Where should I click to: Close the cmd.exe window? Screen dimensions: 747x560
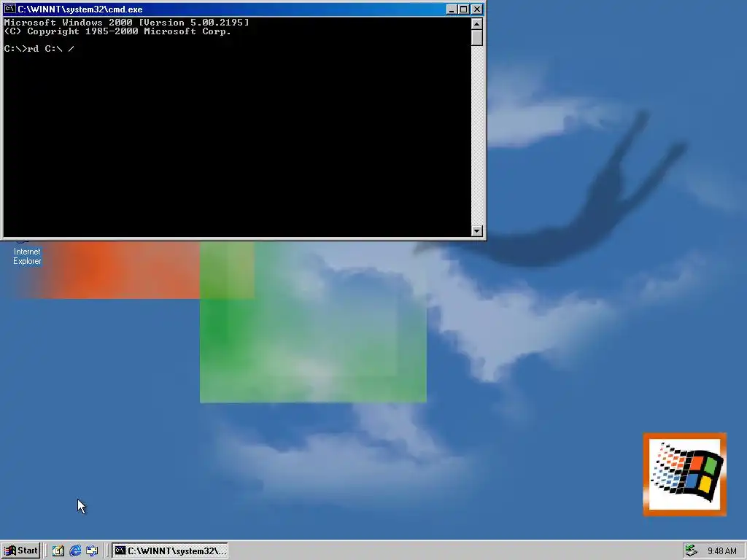coord(477,9)
